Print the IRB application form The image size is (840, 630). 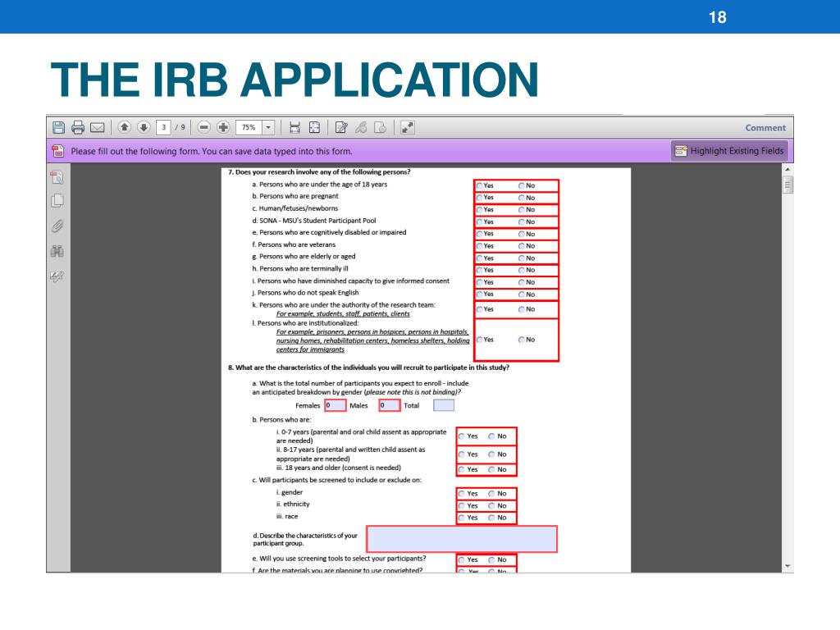pos(78,127)
